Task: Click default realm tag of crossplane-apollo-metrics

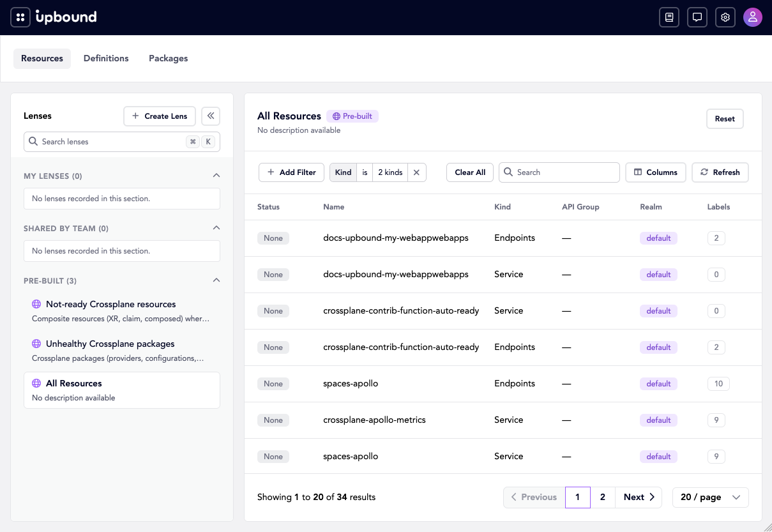Action: [658, 420]
